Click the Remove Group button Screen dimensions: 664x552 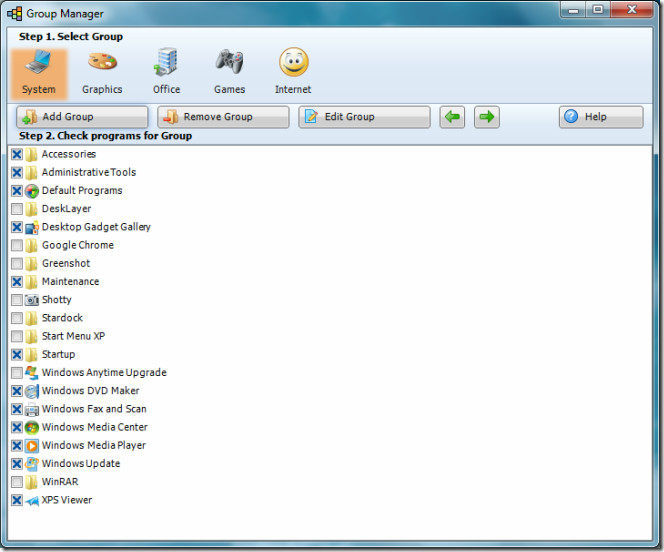[223, 117]
